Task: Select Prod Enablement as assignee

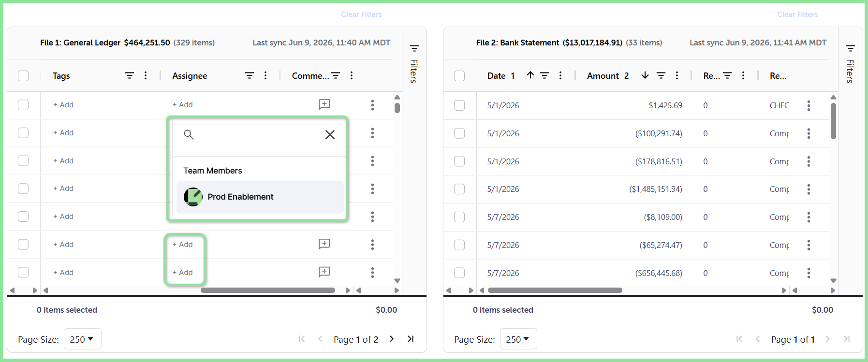Action: pos(260,197)
